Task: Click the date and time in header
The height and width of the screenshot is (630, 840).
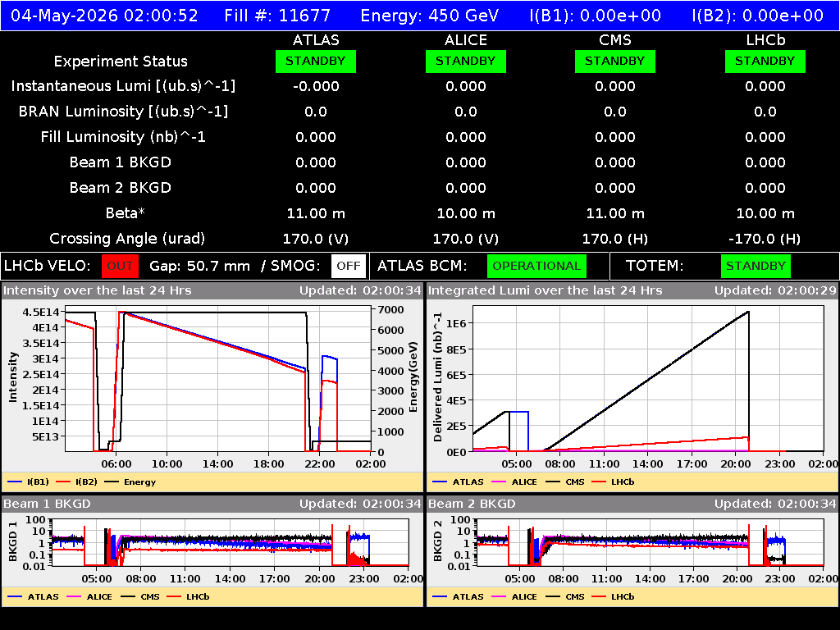Action: (104, 15)
